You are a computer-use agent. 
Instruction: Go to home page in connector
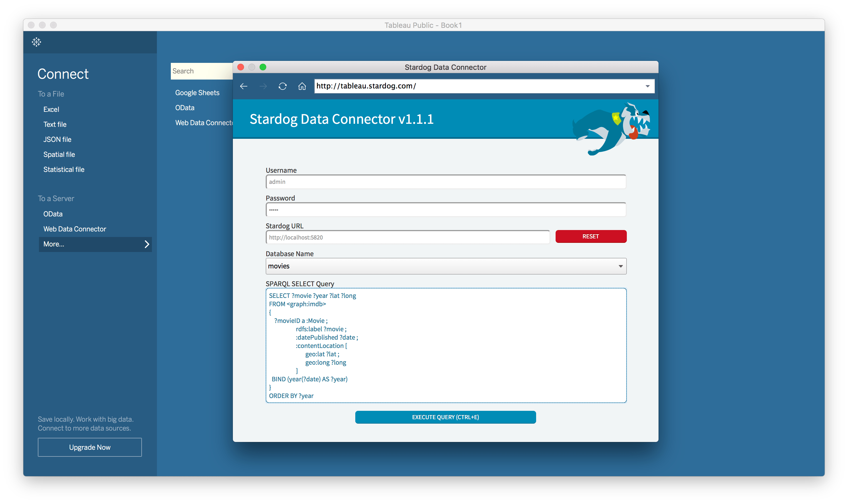click(x=302, y=86)
